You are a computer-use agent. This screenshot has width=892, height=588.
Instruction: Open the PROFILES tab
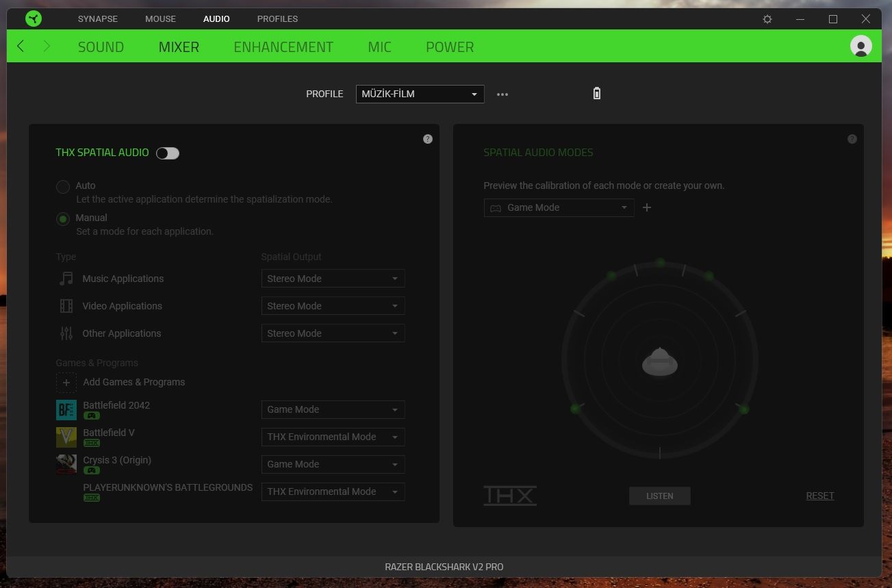pos(277,18)
